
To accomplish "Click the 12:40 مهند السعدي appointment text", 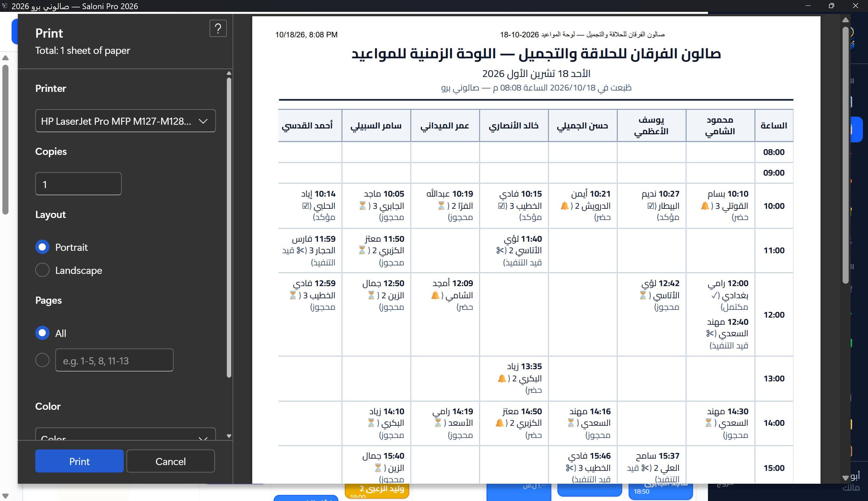I will click(x=727, y=334).
